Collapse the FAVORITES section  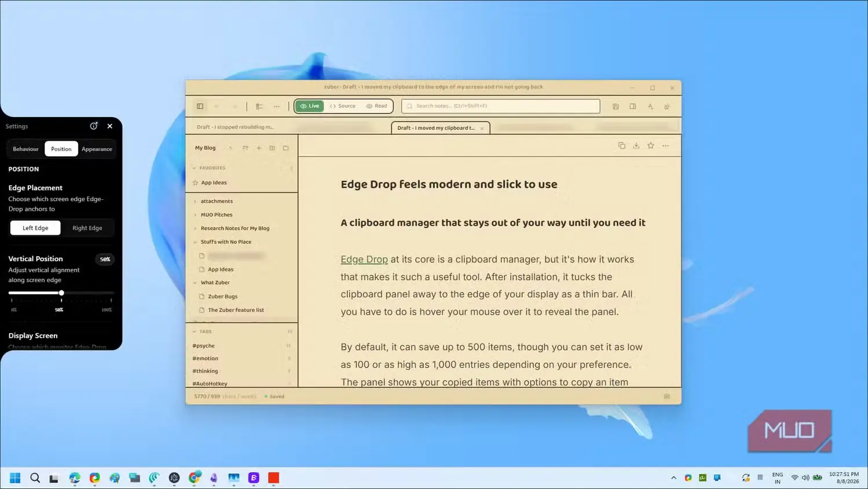(x=194, y=168)
